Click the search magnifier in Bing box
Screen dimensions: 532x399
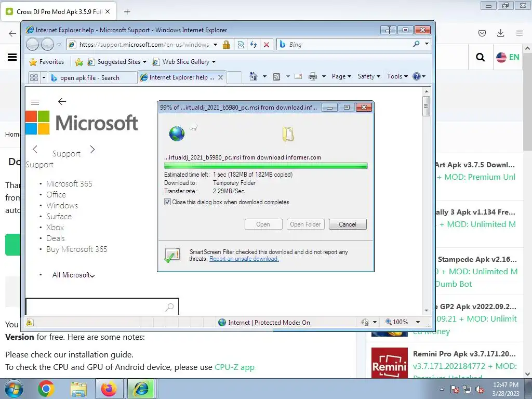[x=416, y=44]
